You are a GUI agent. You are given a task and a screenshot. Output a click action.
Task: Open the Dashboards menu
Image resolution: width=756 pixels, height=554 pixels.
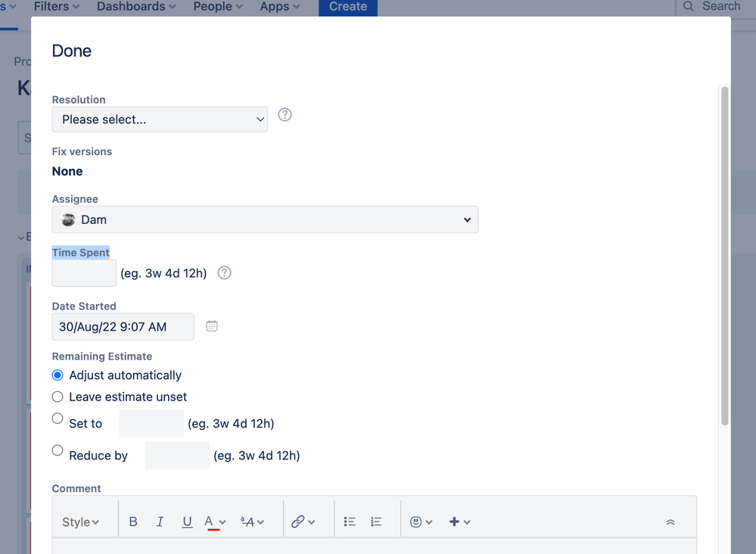tap(136, 7)
